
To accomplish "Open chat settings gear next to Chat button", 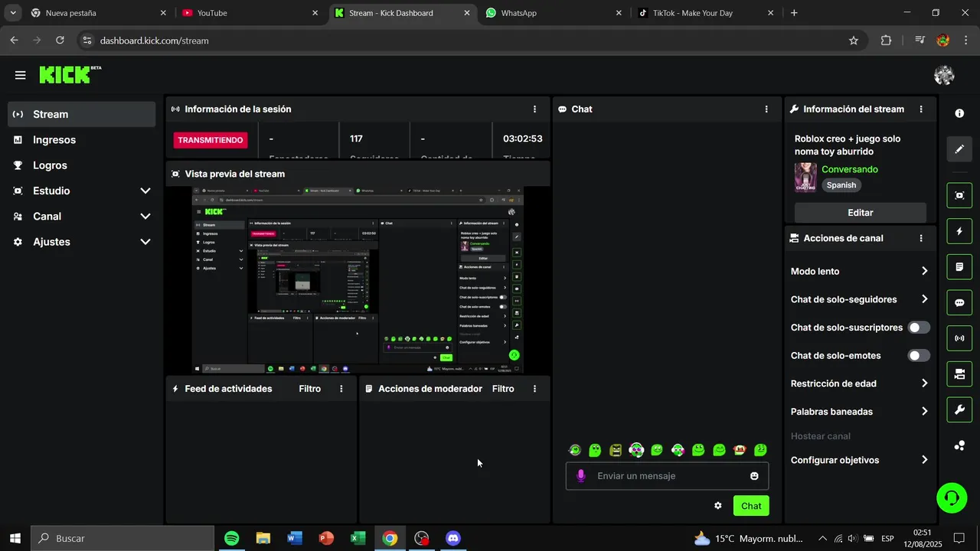I will (718, 506).
